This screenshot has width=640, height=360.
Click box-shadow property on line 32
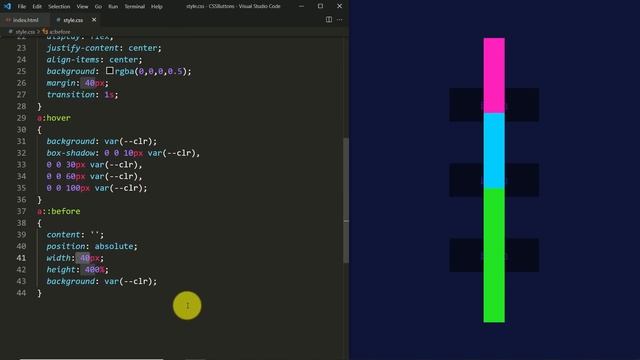point(71,153)
